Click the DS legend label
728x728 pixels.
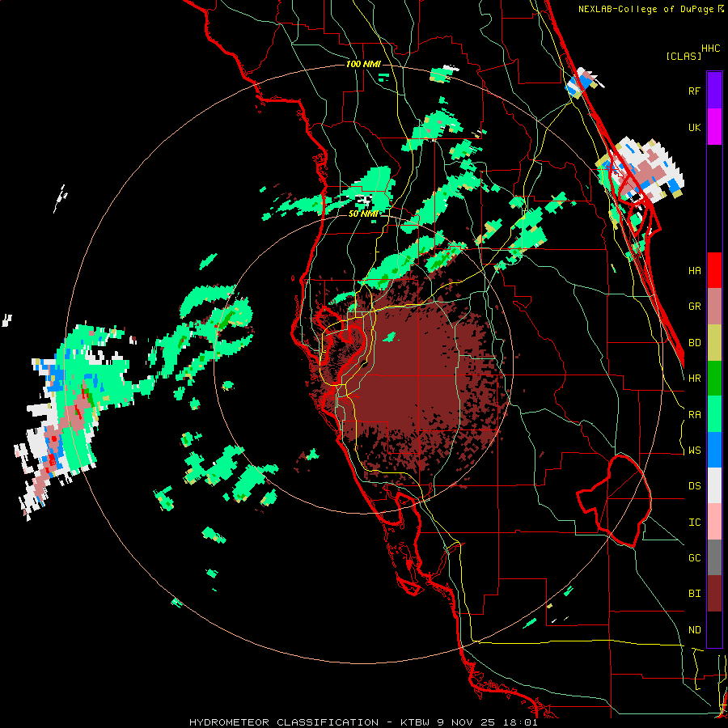694,485
